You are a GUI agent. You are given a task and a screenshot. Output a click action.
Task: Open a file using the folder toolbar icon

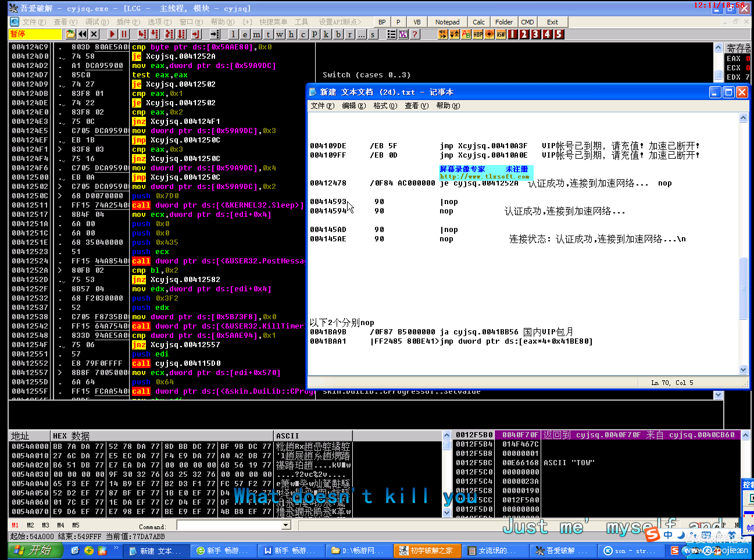69,34
